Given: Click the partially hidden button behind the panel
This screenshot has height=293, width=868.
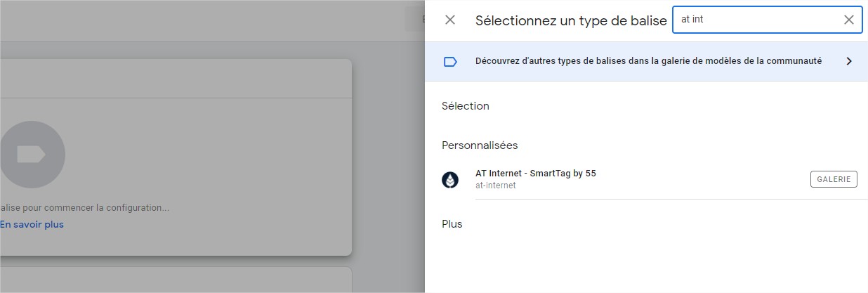Looking at the screenshot, I should click(414, 20).
